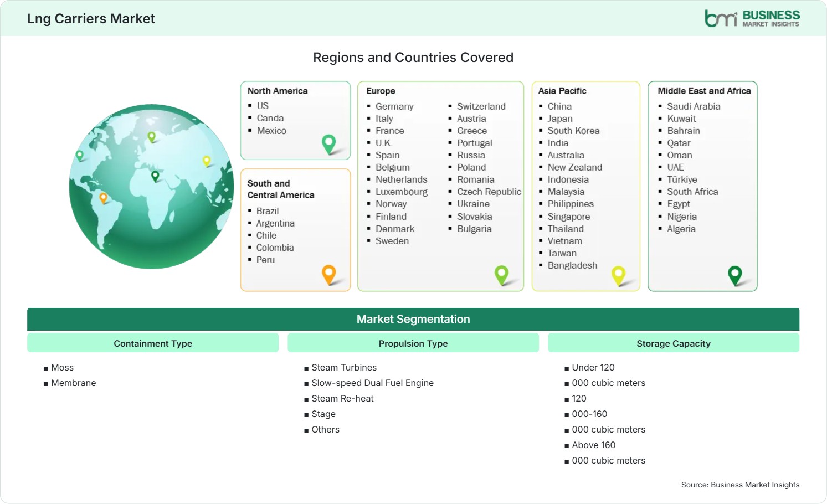This screenshot has width=827, height=504.
Task: Click the Regions and Countries Covered heading
Action: [x=413, y=57]
